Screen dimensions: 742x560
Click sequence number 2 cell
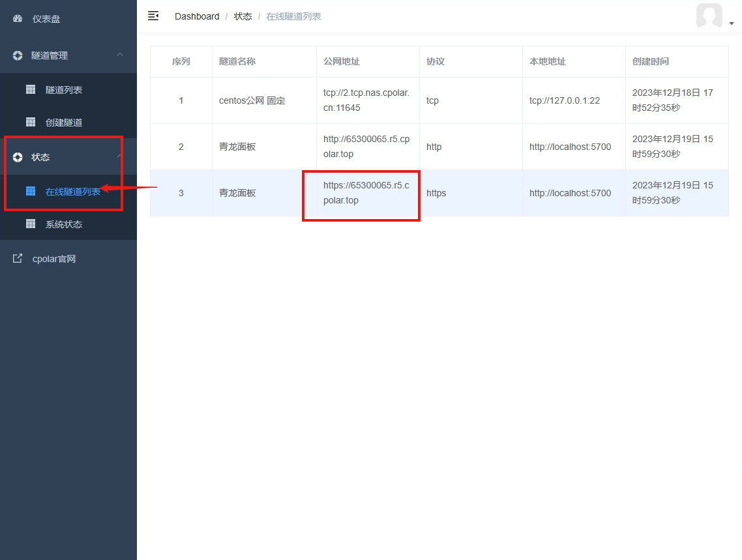coord(181,147)
